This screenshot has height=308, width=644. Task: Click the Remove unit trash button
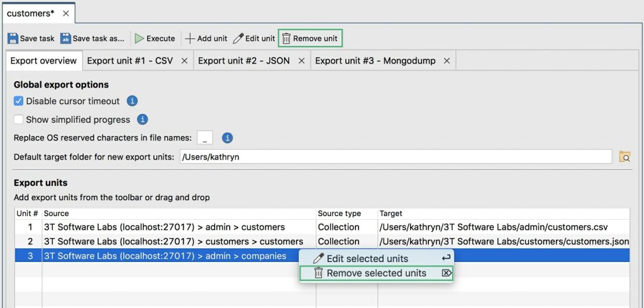310,38
